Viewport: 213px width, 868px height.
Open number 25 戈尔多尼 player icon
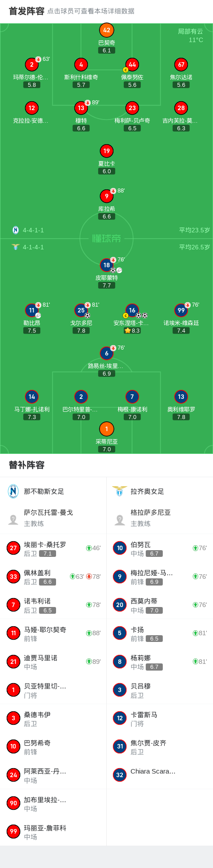click(81, 310)
